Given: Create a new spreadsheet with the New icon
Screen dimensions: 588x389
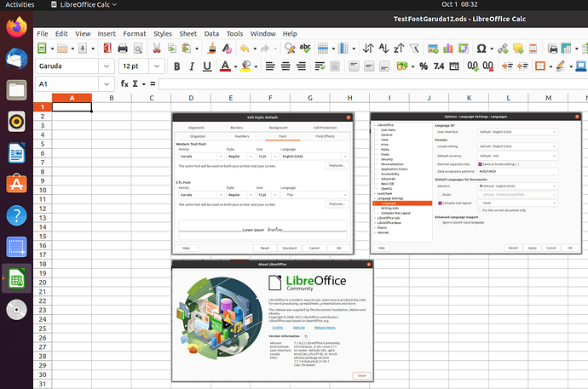Looking at the screenshot, I should coord(42,49).
